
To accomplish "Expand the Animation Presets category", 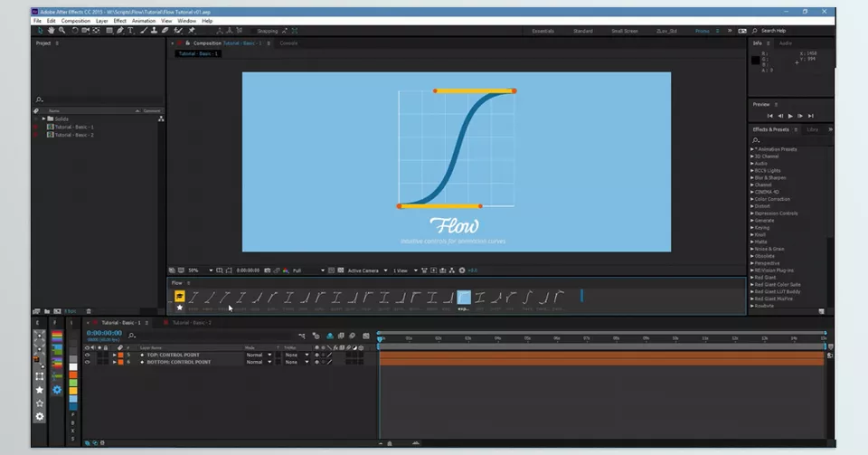I will click(x=752, y=149).
